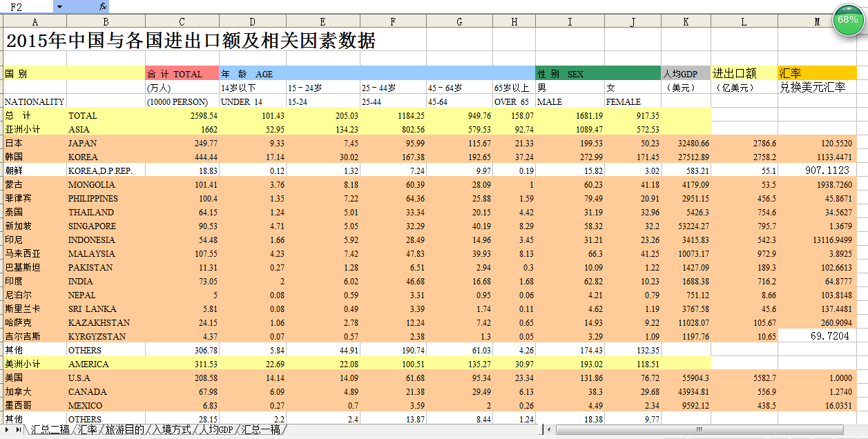Click the red 合计 TOTAL header cell
868x439 pixels.
[182, 73]
